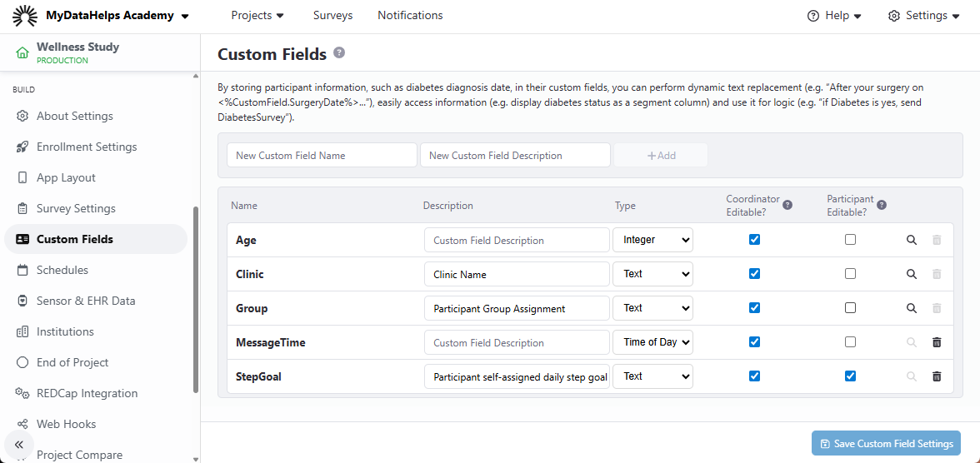The width and height of the screenshot is (980, 463).
Task: Collapse the sidebar with the double-chevron icon
Action: point(19,445)
